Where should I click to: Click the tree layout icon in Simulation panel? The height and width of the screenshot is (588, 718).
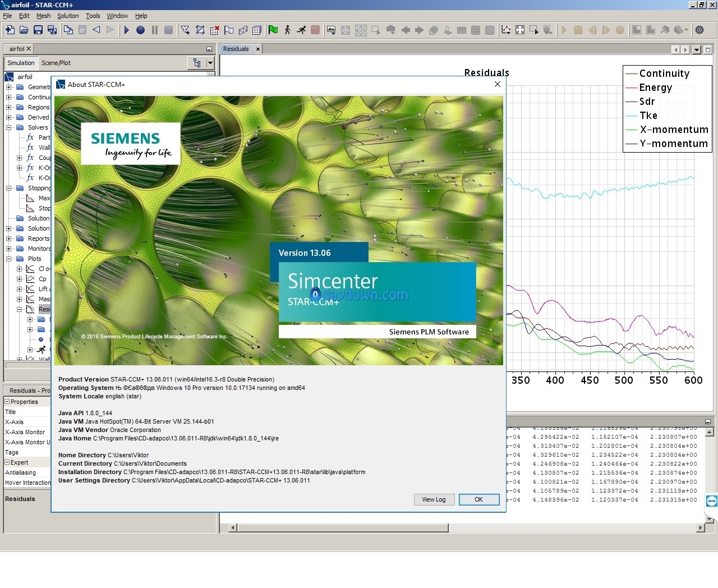click(x=197, y=63)
